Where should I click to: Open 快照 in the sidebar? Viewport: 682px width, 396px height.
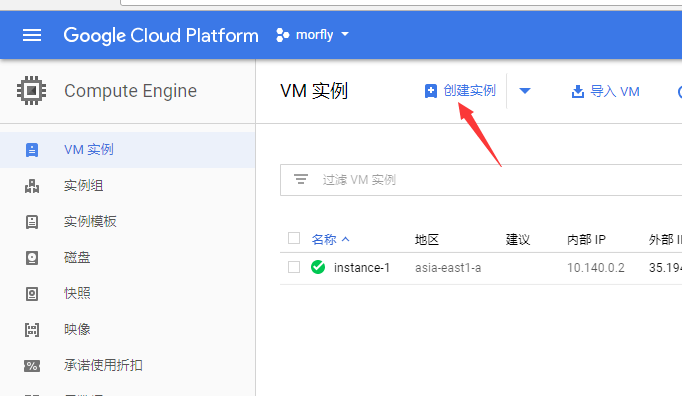click(77, 293)
